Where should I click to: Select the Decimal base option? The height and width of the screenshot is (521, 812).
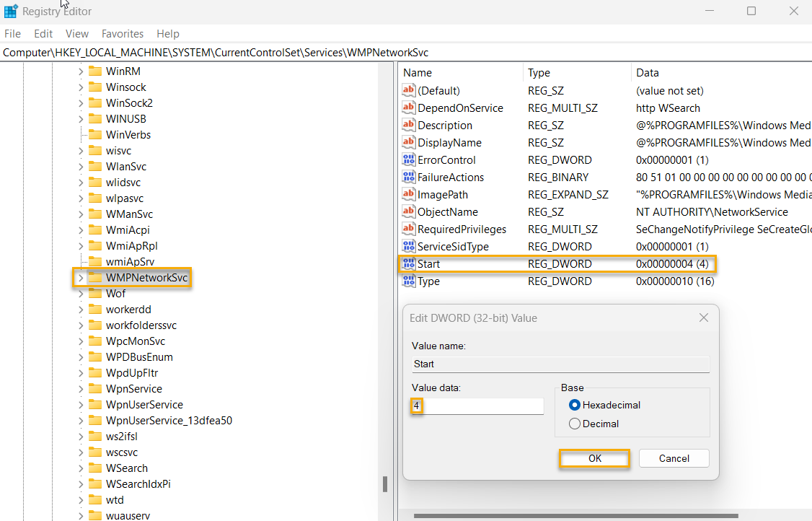(575, 424)
